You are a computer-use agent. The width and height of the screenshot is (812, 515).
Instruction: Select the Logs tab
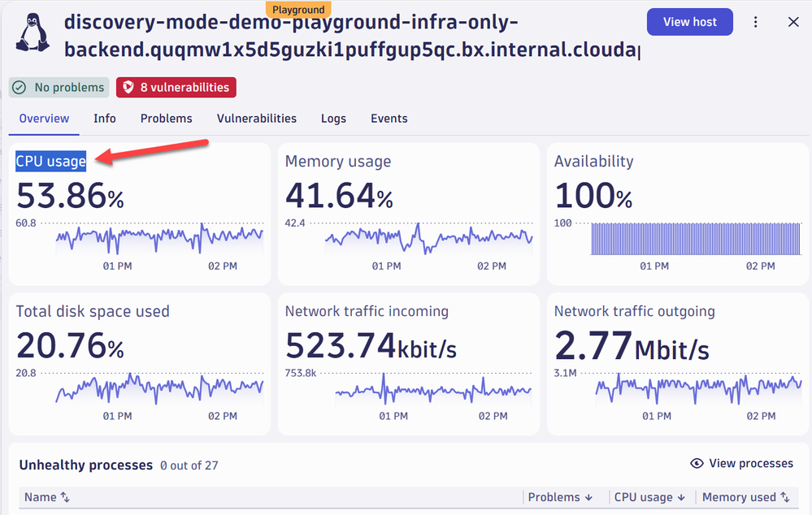[333, 119]
